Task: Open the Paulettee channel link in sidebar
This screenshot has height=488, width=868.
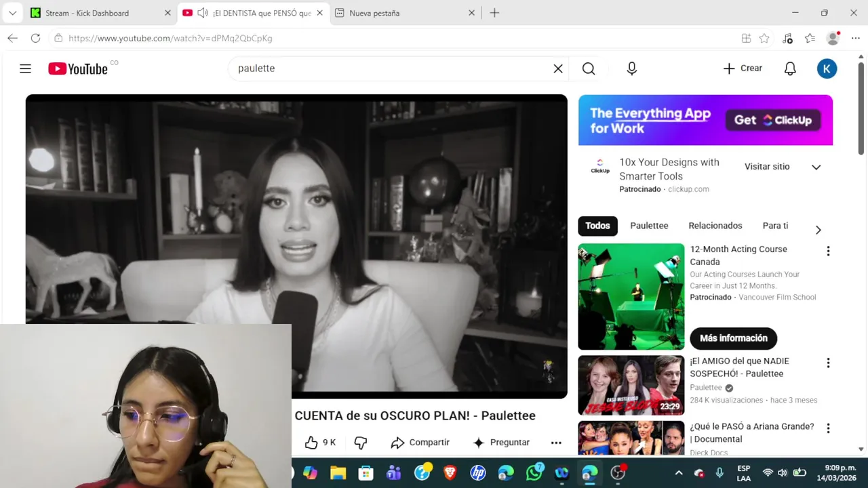Action: [x=705, y=388]
